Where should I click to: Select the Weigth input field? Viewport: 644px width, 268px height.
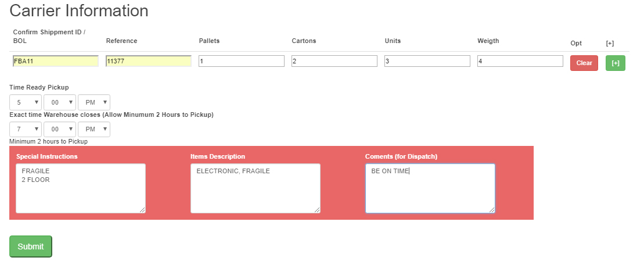point(520,61)
